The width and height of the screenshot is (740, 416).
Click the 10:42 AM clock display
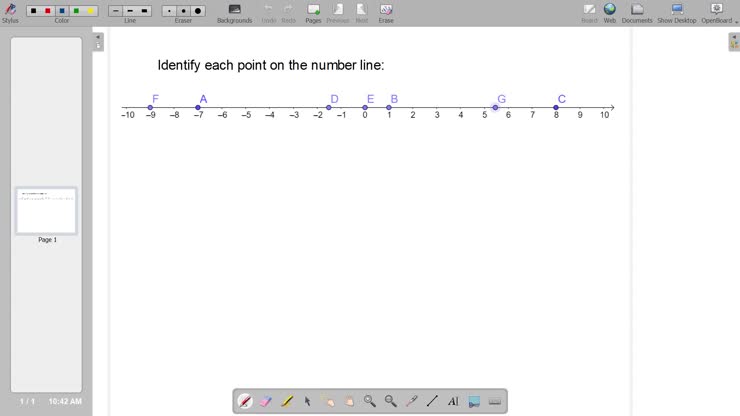65,401
